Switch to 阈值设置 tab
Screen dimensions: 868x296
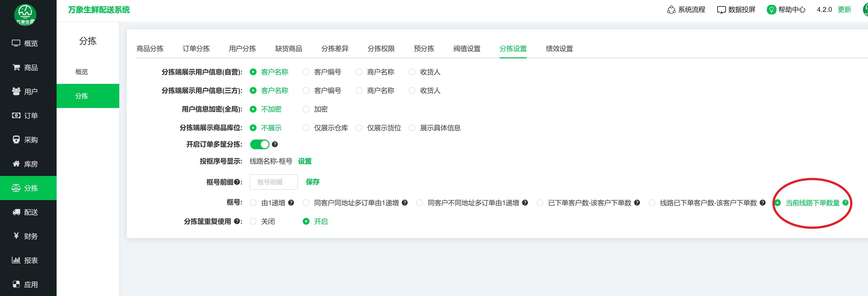tap(467, 48)
